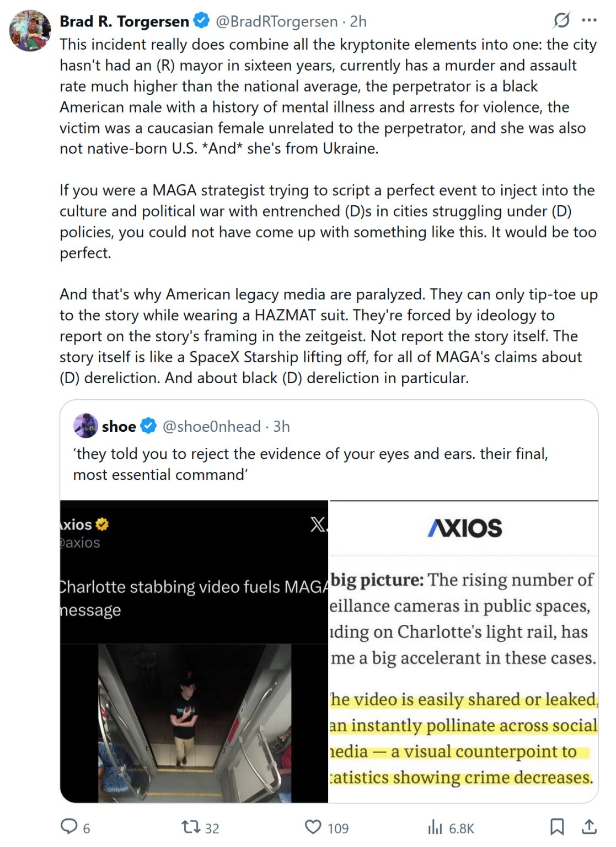616x847 pixels.
Task: Open shoe's quoted profile avatar
Action: (x=85, y=426)
